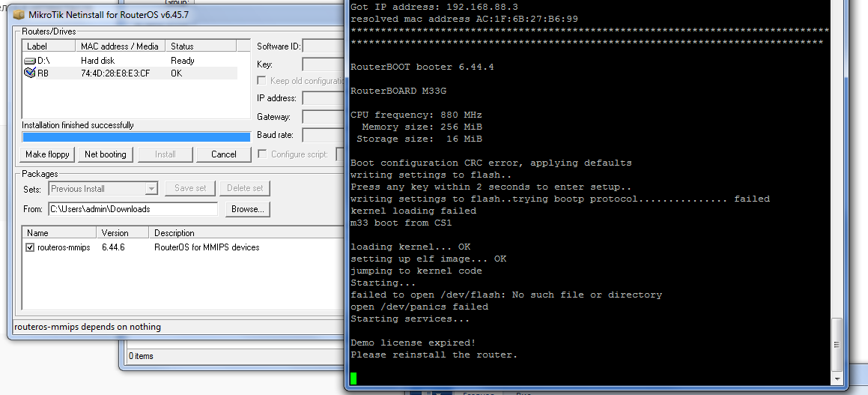
Task: Click the Save set button
Action: 190,188
